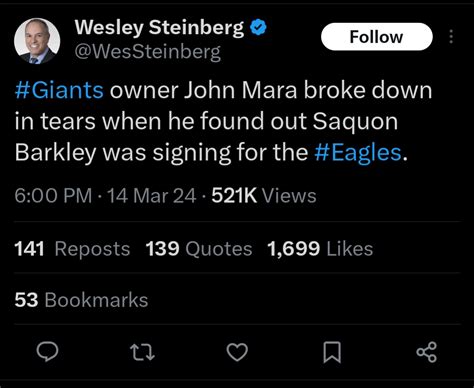View the 139 Quotes list
474x388 pixels.
tap(199, 249)
